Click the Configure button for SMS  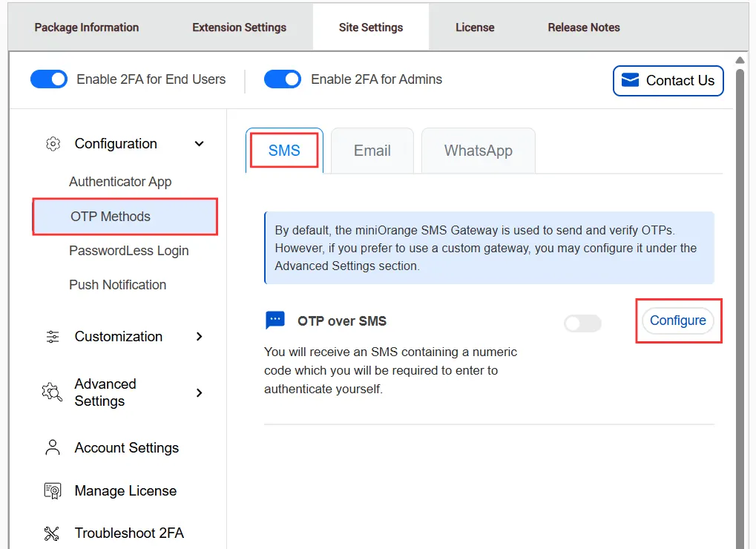(677, 320)
